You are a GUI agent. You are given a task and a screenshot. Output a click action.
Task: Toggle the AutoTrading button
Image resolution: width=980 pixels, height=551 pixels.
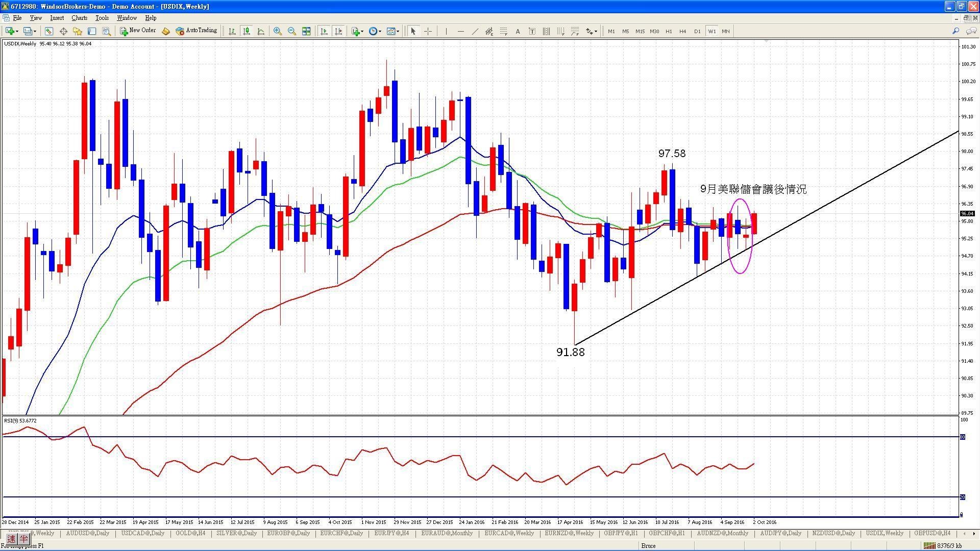pos(197,31)
